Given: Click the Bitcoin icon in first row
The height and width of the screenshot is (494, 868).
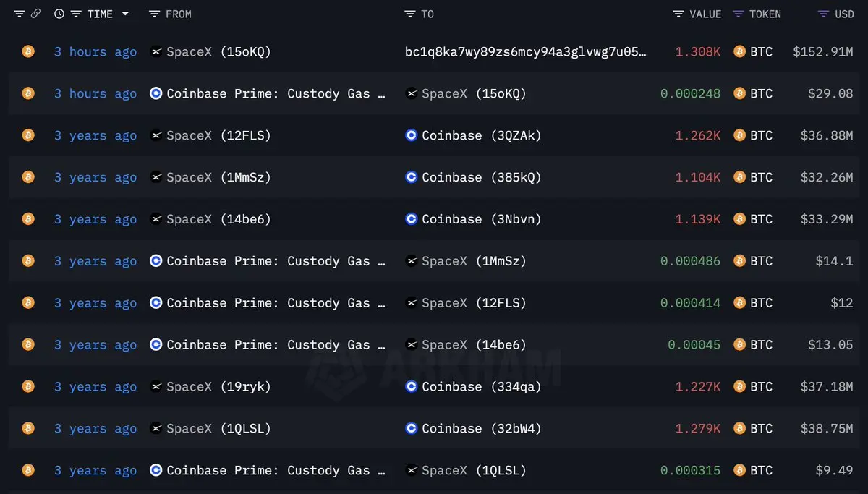Looking at the screenshot, I should [x=28, y=51].
